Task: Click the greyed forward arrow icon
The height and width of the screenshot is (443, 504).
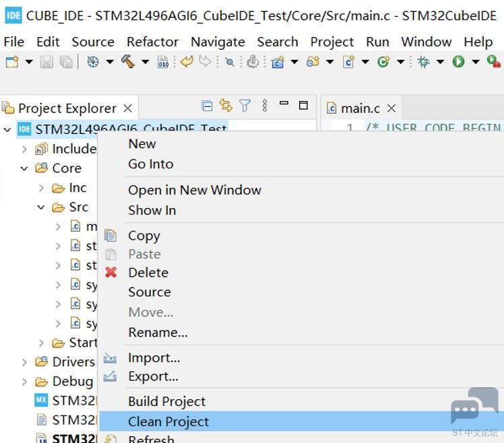Action: pyautogui.click(x=205, y=61)
